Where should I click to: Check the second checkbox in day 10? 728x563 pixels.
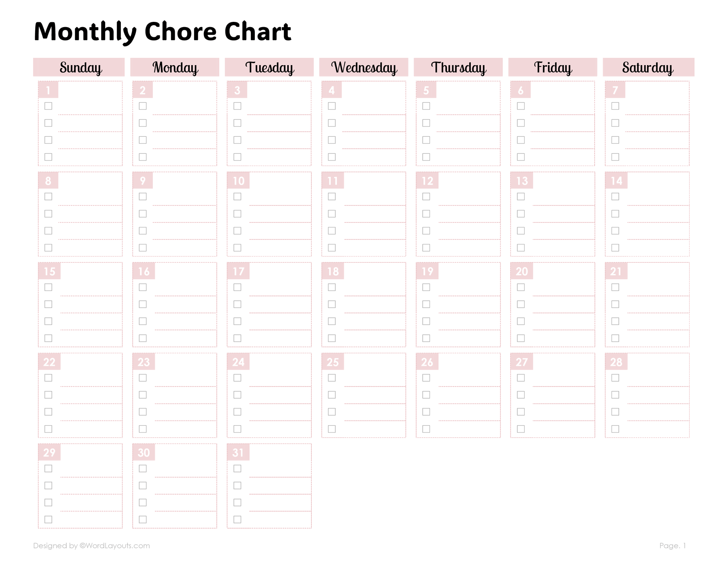[x=237, y=214]
